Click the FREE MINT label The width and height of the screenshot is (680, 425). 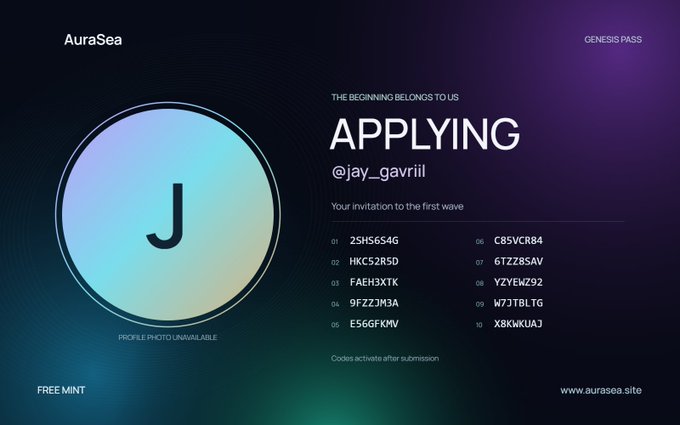pos(61,390)
